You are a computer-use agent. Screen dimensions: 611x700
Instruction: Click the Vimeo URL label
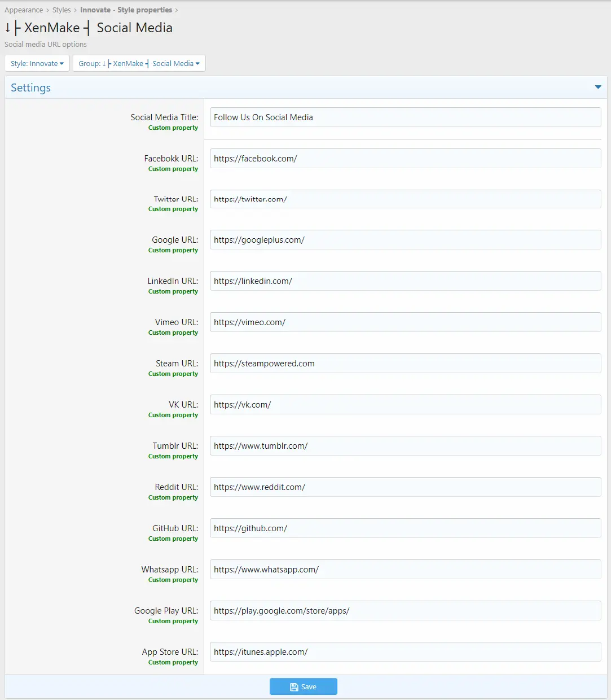177,322
